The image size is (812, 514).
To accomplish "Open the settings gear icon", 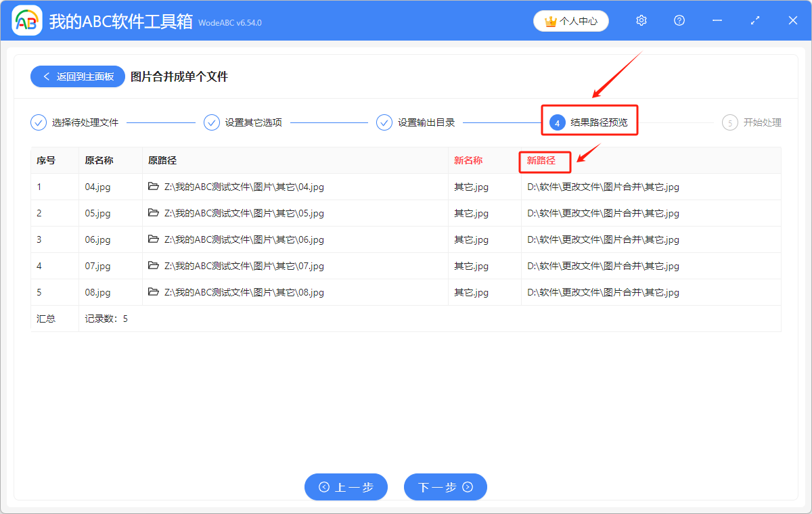I will (641, 21).
